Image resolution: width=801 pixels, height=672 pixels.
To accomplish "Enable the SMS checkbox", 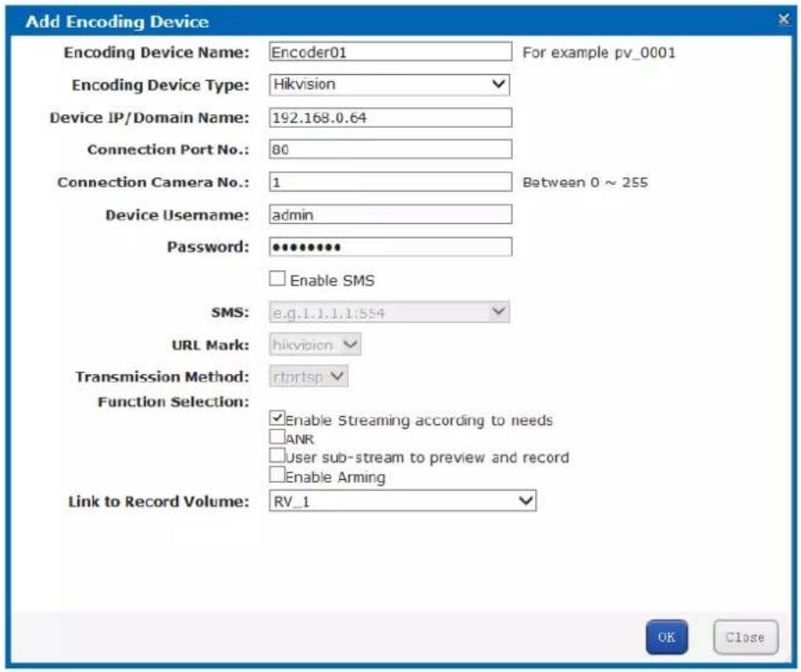I will tap(277, 278).
